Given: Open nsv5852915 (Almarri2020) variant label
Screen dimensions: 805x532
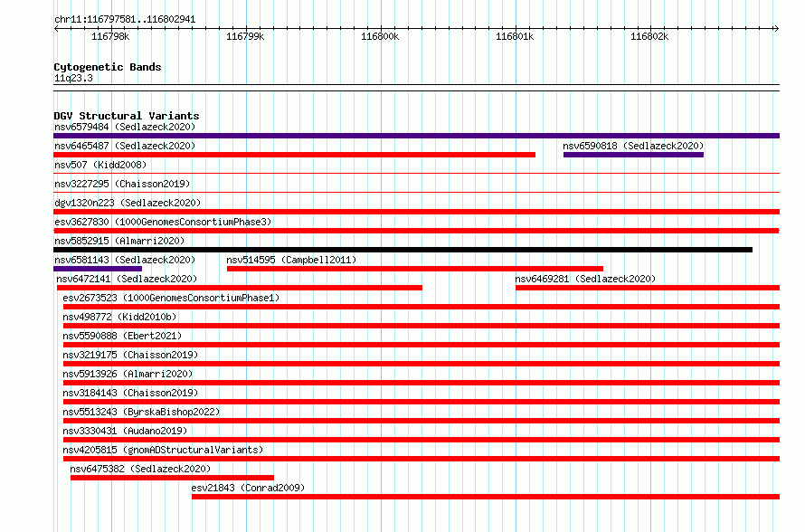Looking at the screenshot, I should (119, 241).
